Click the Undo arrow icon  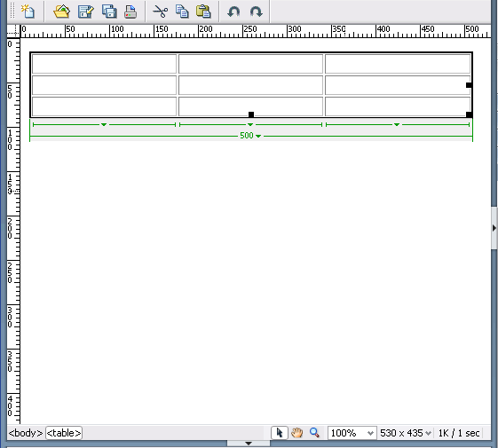coord(233,12)
